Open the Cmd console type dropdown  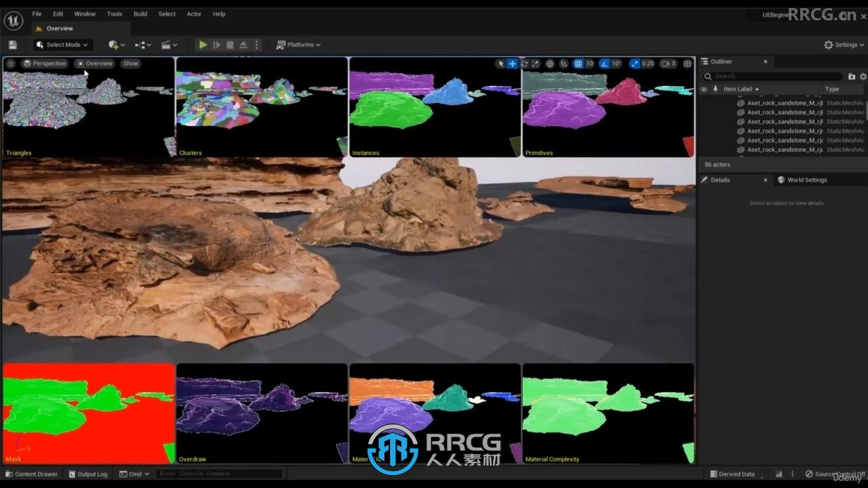(x=134, y=474)
